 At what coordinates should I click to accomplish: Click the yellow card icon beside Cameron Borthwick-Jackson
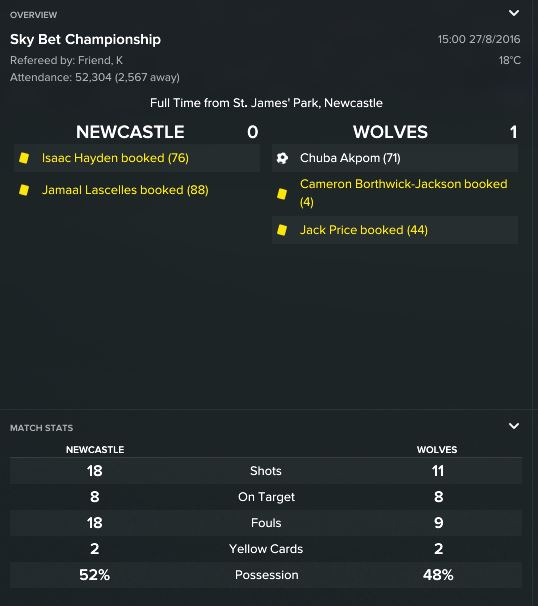282,193
